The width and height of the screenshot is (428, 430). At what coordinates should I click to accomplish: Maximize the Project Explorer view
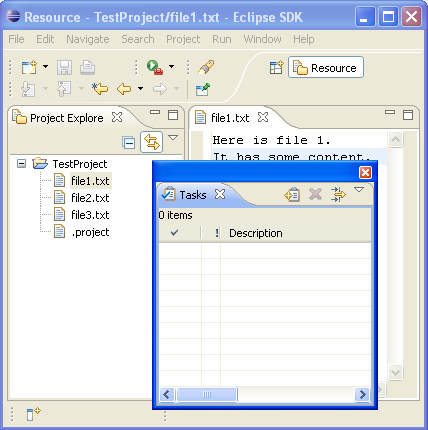coord(173,115)
